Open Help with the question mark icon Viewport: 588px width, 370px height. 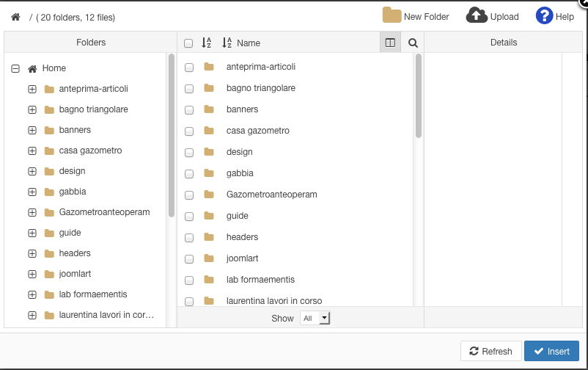point(544,16)
